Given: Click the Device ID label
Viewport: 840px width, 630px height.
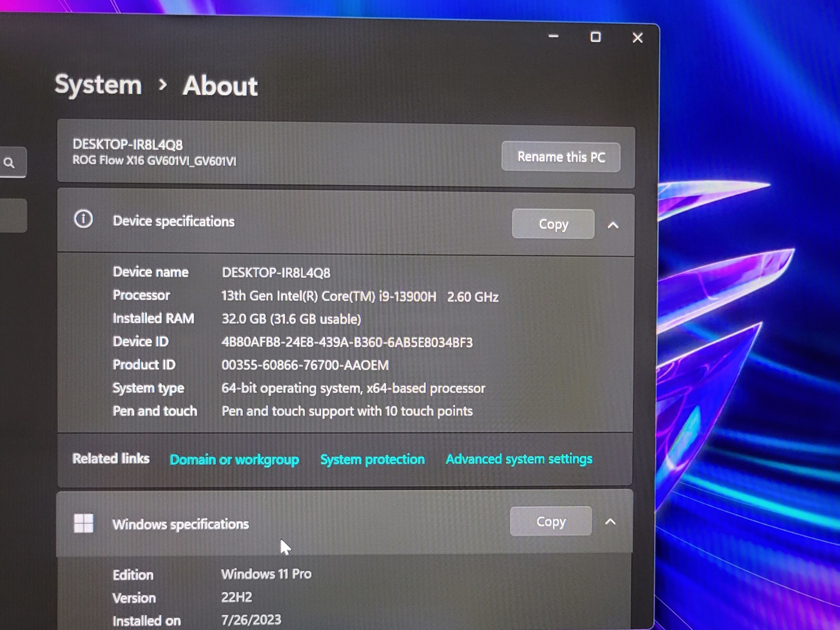Looking at the screenshot, I should pos(141,342).
